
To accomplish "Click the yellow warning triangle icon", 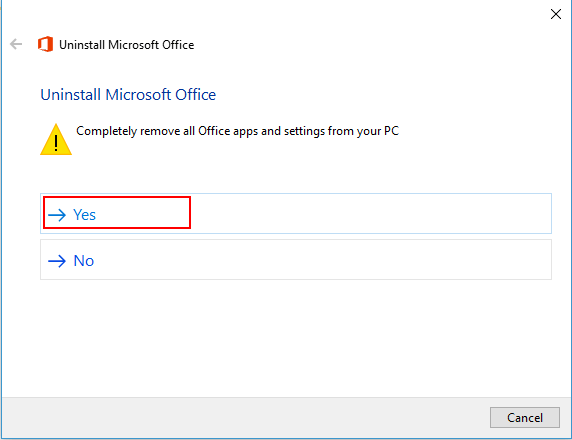I will pyautogui.click(x=56, y=139).
